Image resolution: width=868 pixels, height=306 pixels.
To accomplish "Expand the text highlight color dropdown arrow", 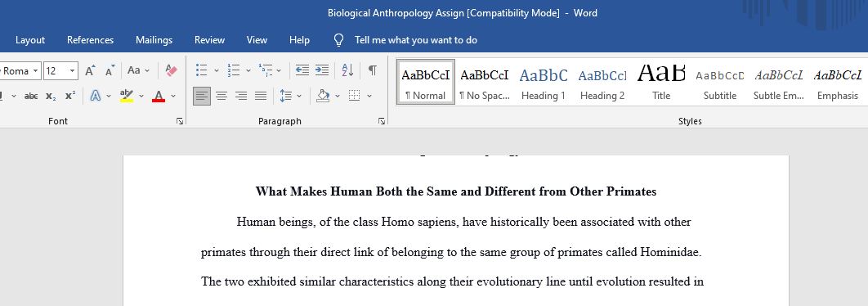I will [141, 97].
